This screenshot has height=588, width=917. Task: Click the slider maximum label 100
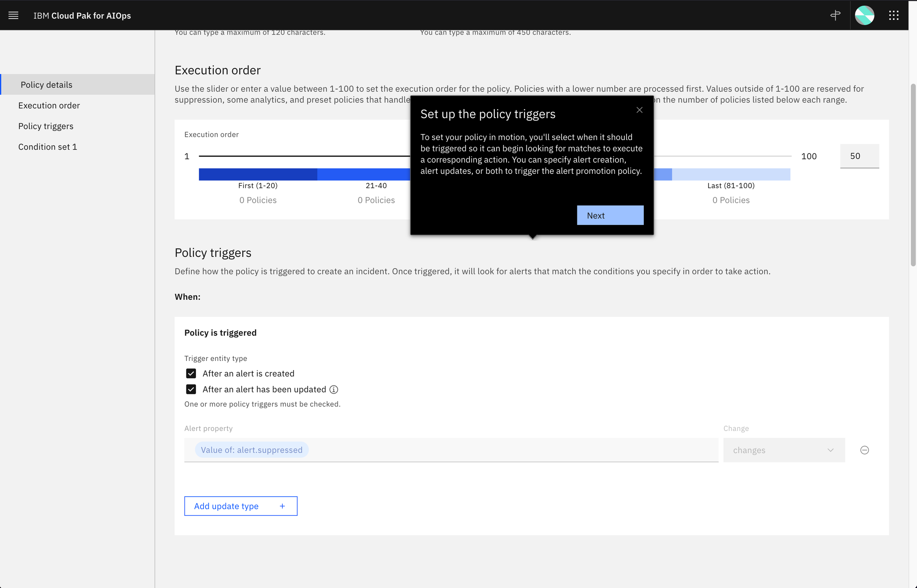click(808, 156)
